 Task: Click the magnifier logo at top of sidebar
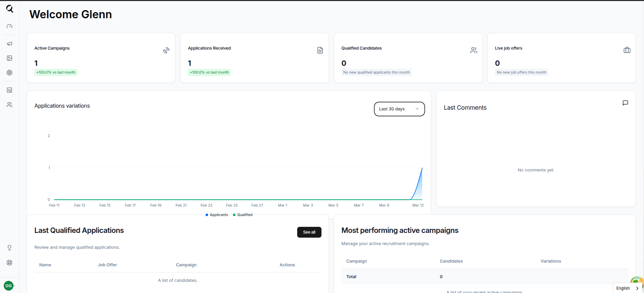[9, 9]
